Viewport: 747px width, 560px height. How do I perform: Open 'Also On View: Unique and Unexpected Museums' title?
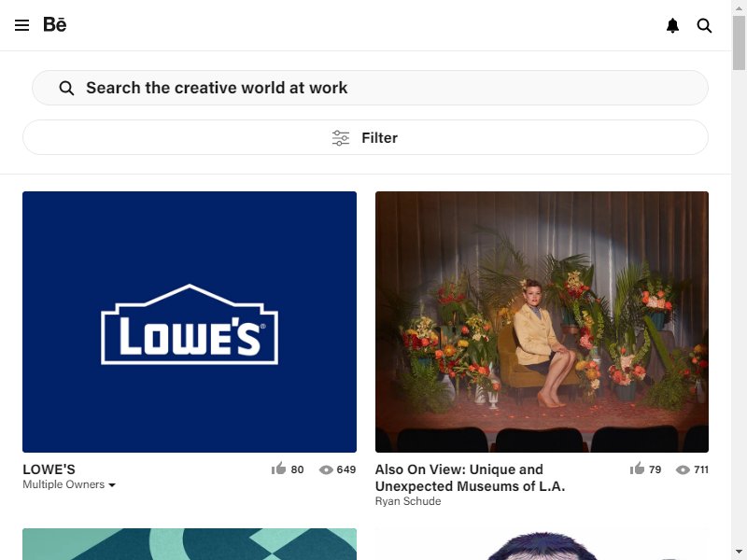pyautogui.click(x=470, y=478)
